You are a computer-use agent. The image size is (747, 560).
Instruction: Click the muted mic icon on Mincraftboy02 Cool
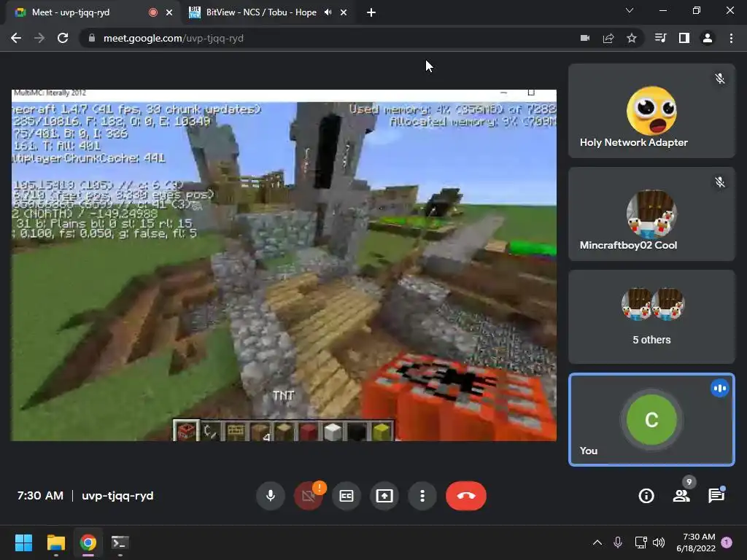click(x=720, y=182)
